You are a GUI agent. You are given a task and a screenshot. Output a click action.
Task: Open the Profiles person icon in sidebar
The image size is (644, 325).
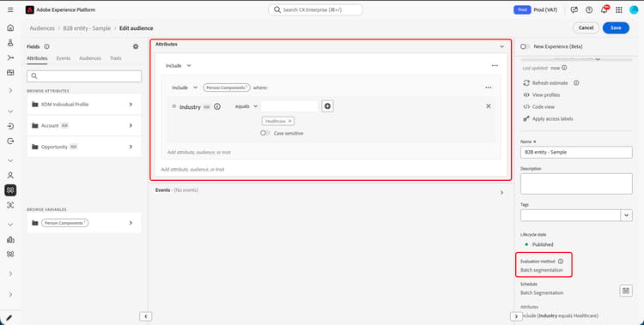(x=10, y=175)
